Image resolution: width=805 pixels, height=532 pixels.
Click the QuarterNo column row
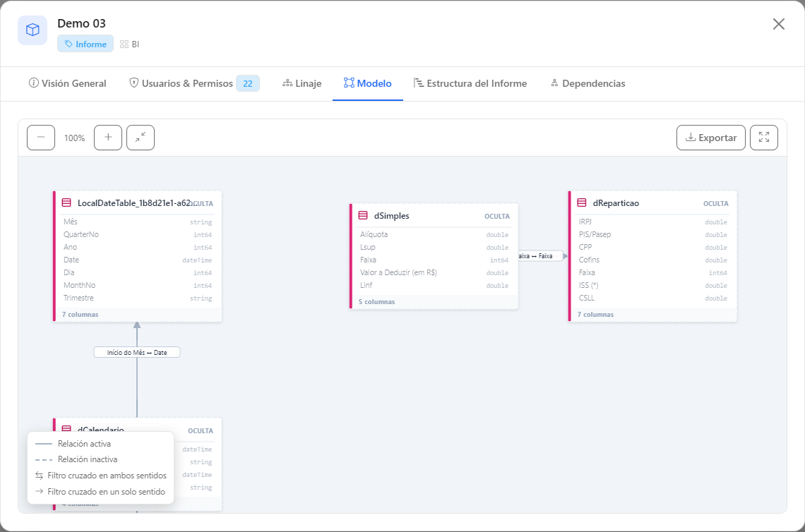coord(138,234)
